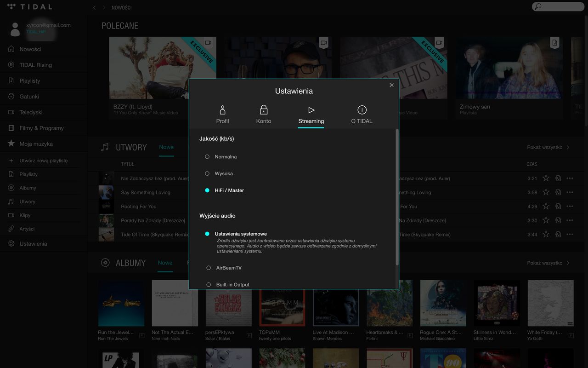Click track Nie Zobaczysz Łez (prod. Auer)
588x368 pixels.
click(x=155, y=178)
